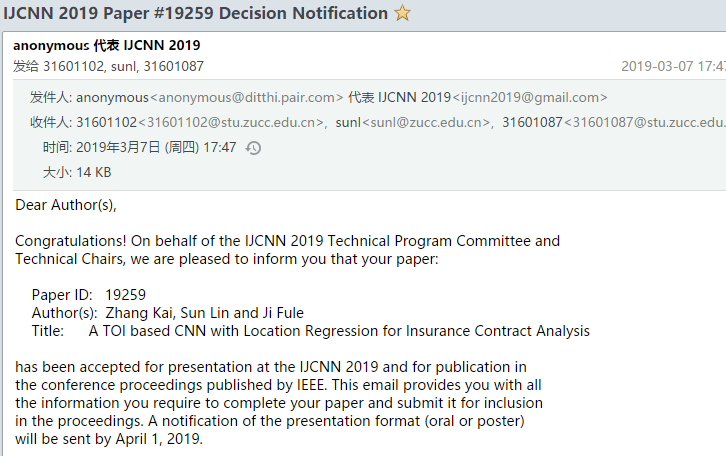Viewport: 726px width, 456px height.
Task: Open the 31601102@stu.zucc.edu.cn address
Action: (231, 122)
